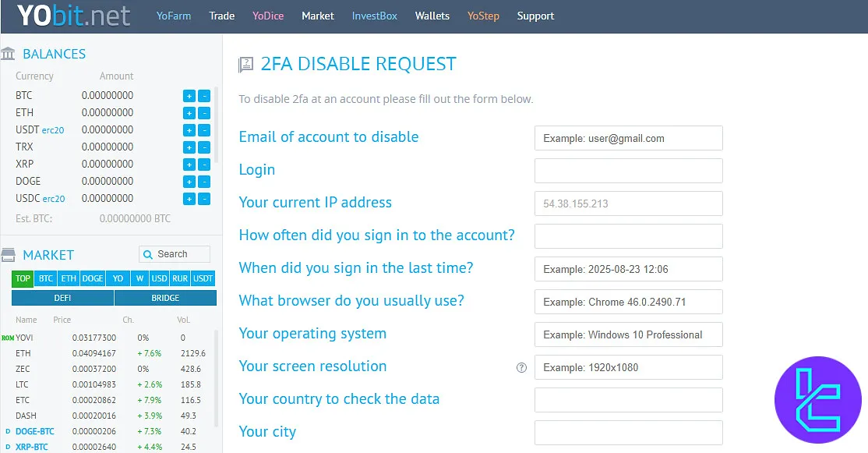The height and width of the screenshot is (453, 868).
Task: Open the DOGE-BTC market pair
Action: [35, 431]
